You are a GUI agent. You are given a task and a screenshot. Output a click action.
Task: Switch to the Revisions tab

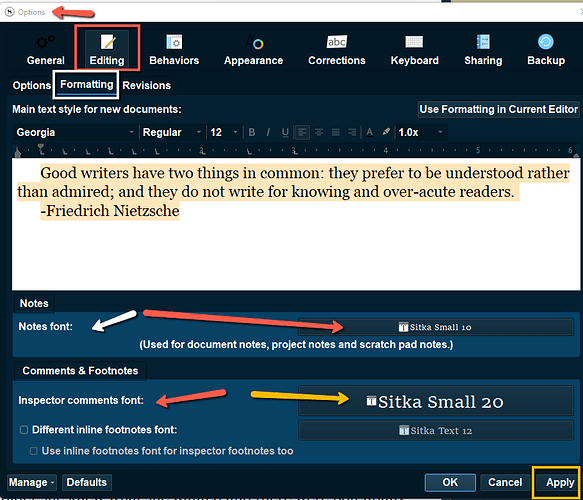[x=146, y=86]
